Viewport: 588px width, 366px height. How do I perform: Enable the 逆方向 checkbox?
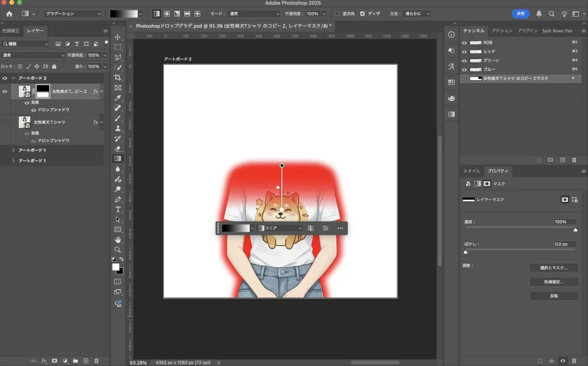click(x=337, y=13)
